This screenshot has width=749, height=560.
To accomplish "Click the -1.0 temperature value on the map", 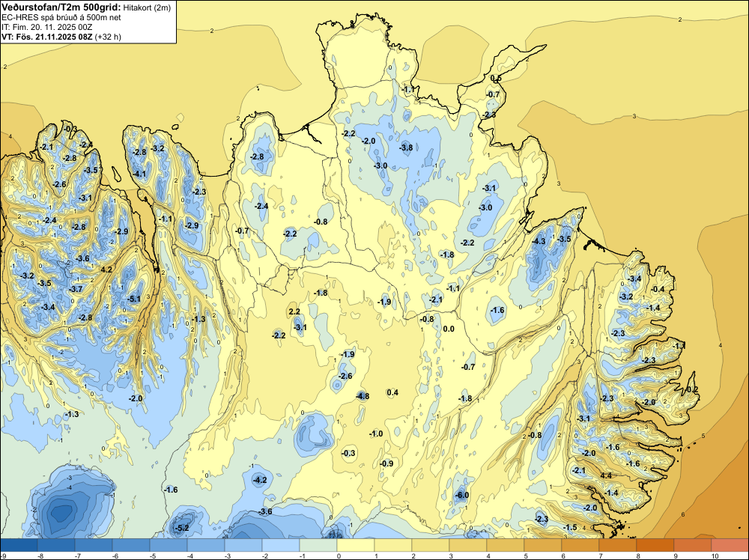I will [x=376, y=434].
